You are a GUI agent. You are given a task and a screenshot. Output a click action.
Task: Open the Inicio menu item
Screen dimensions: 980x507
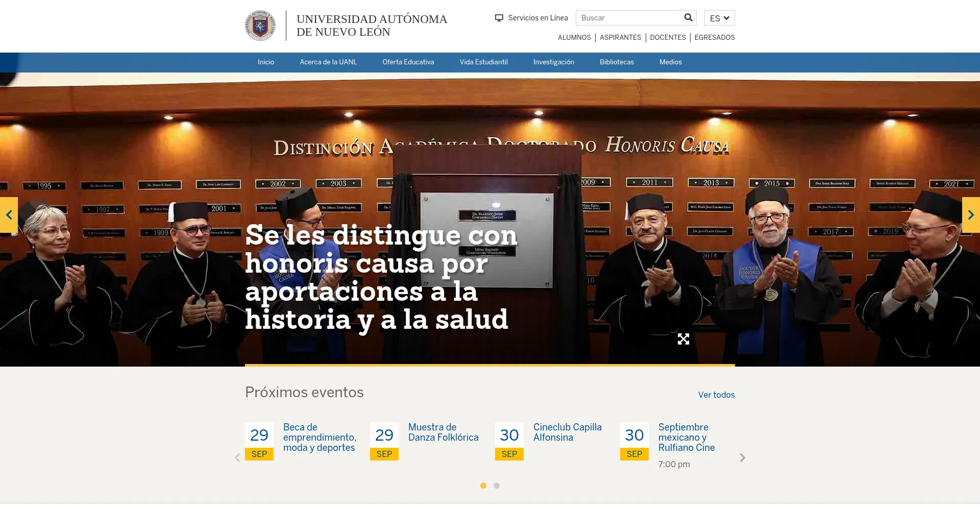click(x=266, y=62)
